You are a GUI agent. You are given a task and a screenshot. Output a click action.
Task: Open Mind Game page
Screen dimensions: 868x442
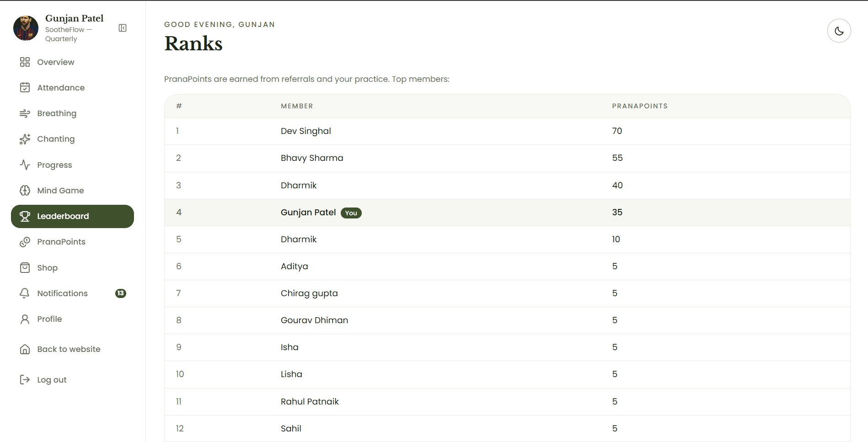[x=72, y=191]
